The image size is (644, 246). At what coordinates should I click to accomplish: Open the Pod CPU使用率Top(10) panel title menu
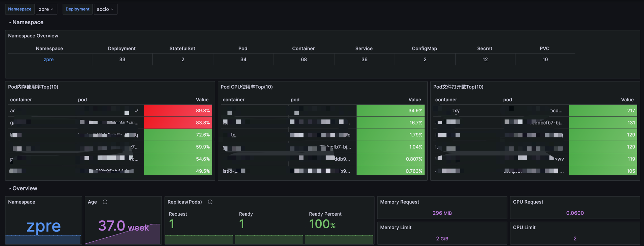[x=247, y=87]
